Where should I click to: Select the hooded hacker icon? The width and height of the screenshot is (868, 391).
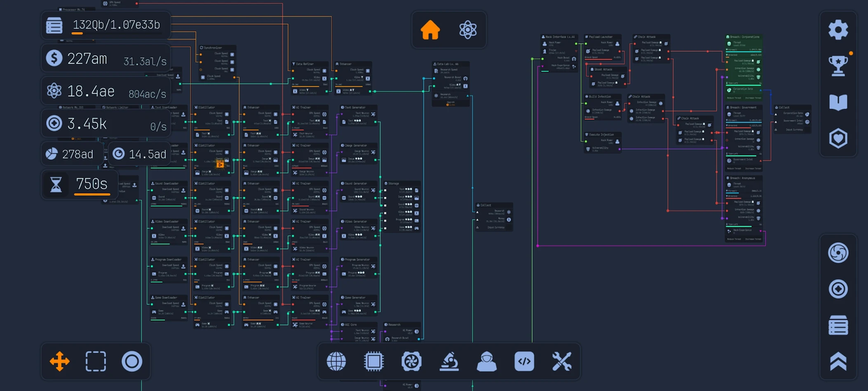(x=487, y=360)
